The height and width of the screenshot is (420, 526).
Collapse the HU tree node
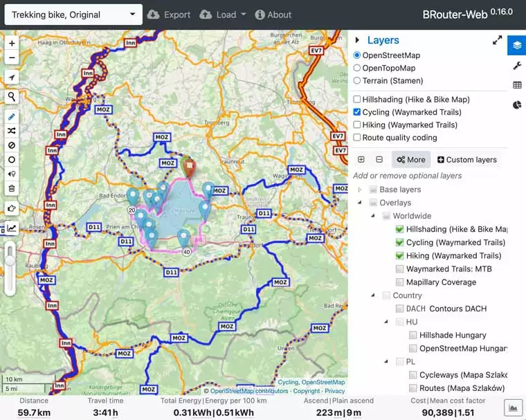coord(386,322)
